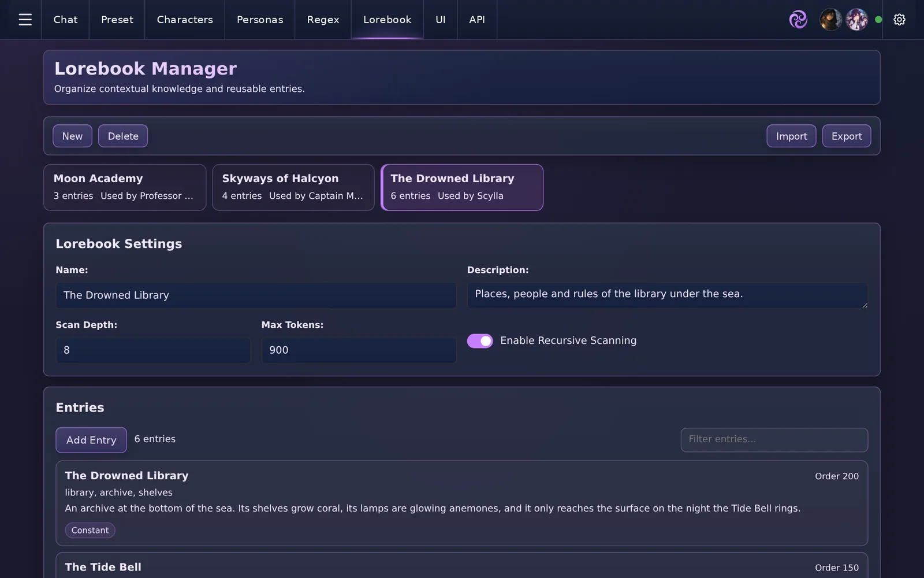
Task: Click the Lorebook Manager heading
Action: (146, 69)
